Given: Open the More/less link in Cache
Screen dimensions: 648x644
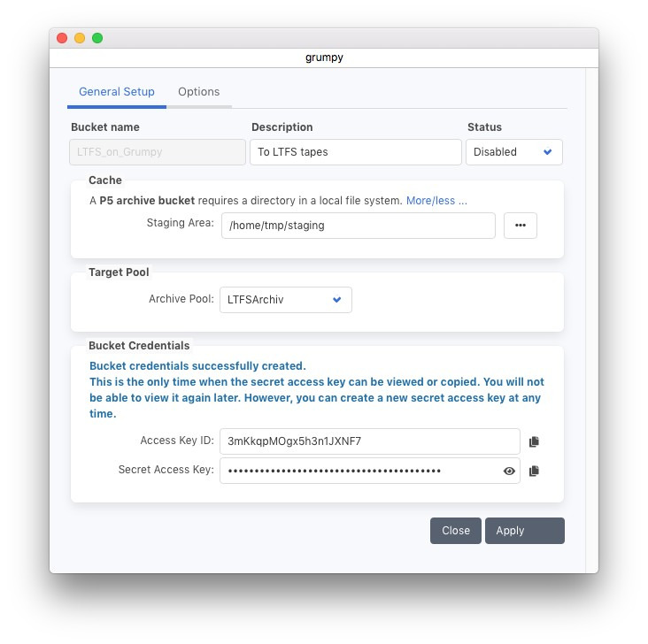Looking at the screenshot, I should click(x=436, y=201).
